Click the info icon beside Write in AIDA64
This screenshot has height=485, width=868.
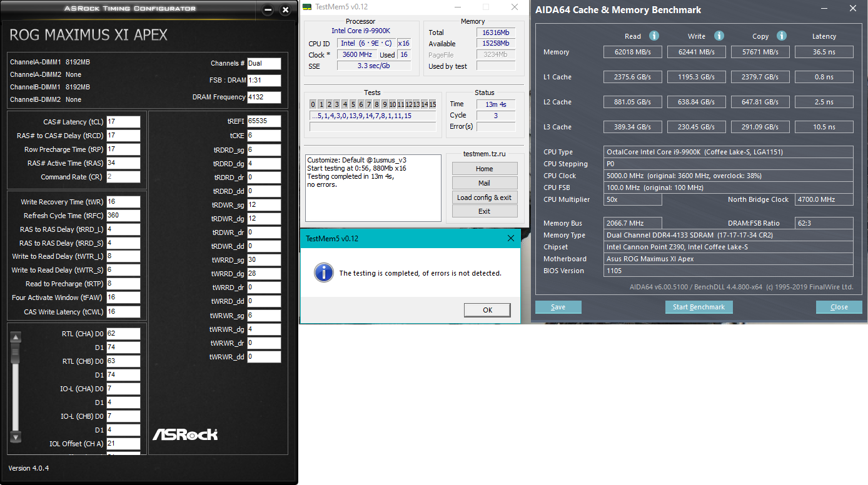tap(719, 36)
